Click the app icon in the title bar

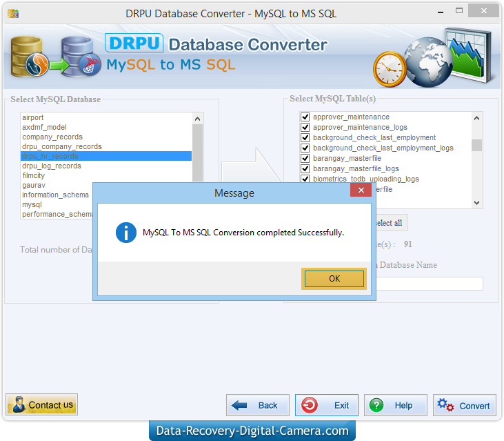[13, 14]
